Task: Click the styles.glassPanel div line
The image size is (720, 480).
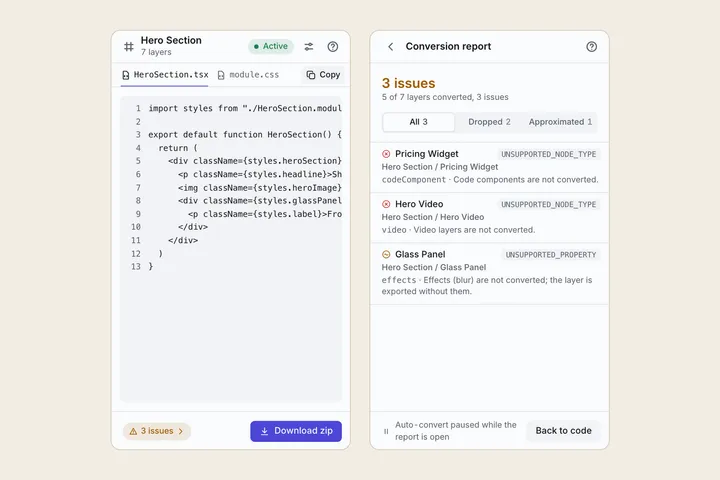Action: (x=260, y=200)
